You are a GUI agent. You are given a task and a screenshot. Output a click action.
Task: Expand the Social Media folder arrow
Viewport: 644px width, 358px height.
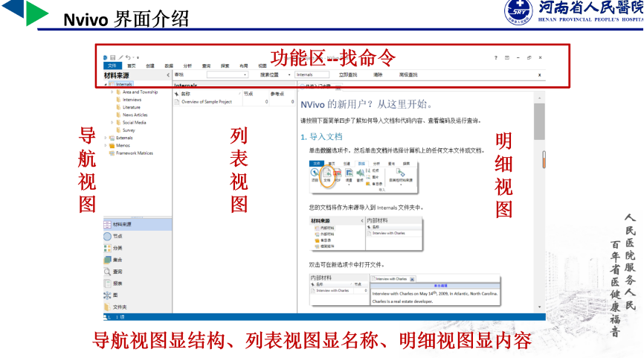[112, 123]
